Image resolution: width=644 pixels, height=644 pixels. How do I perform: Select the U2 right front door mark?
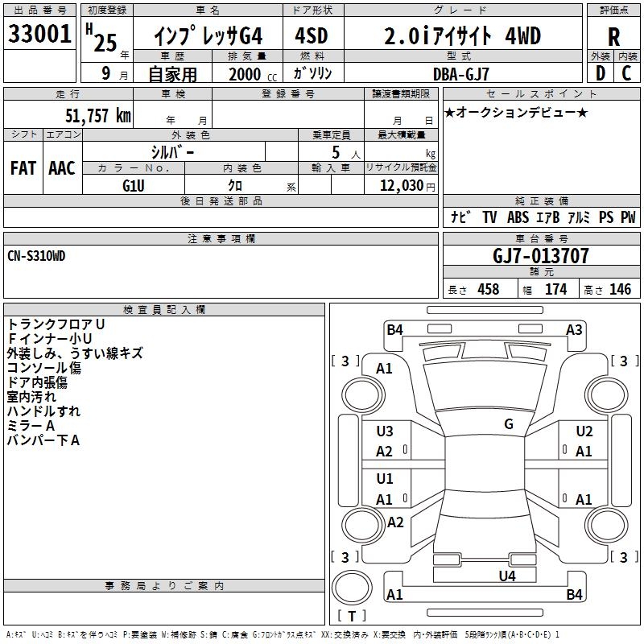point(584,431)
